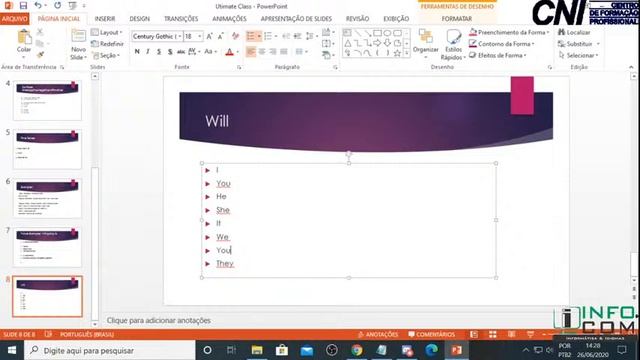Start the slide show from status bar

coord(530,334)
